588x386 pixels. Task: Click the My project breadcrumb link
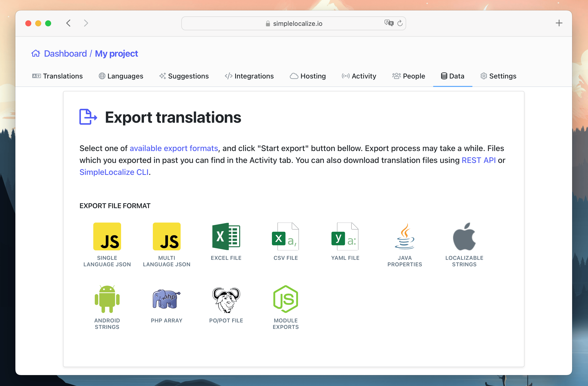[116, 54]
